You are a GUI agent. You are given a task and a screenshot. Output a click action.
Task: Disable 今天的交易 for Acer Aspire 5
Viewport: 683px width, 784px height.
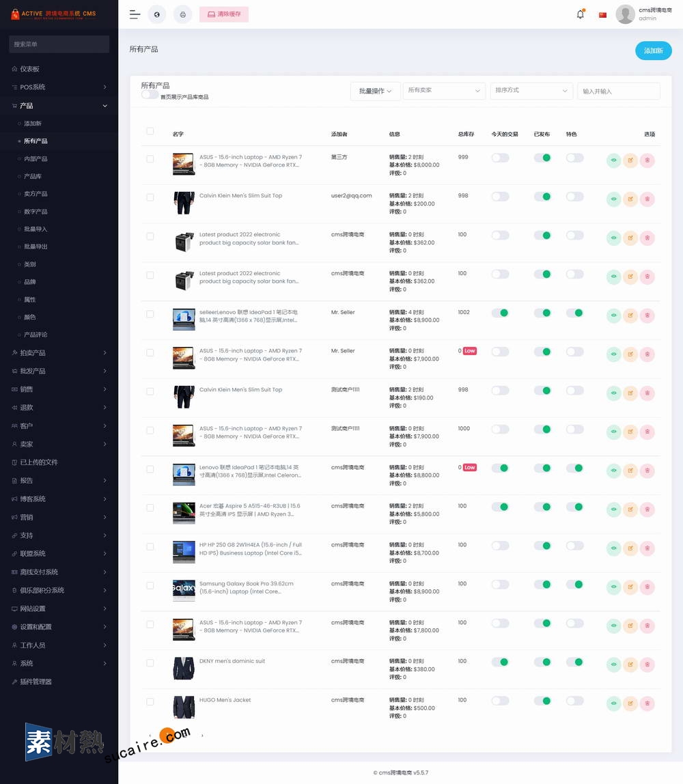[x=500, y=507]
